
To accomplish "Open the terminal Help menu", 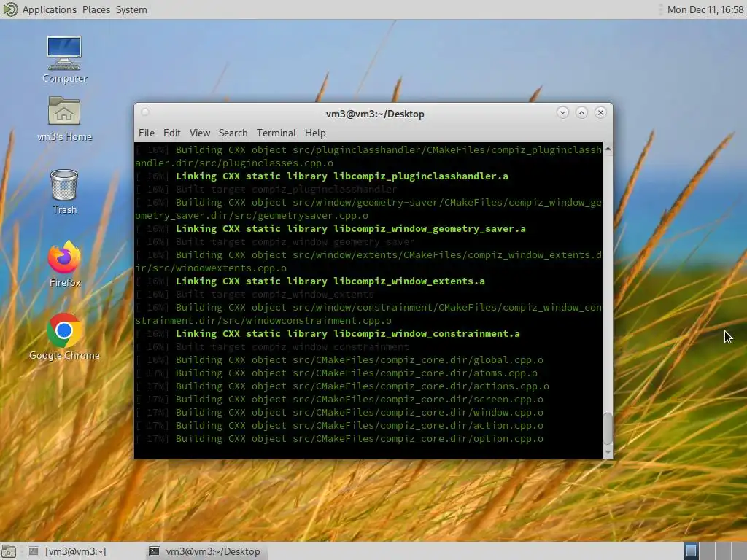I will (315, 133).
